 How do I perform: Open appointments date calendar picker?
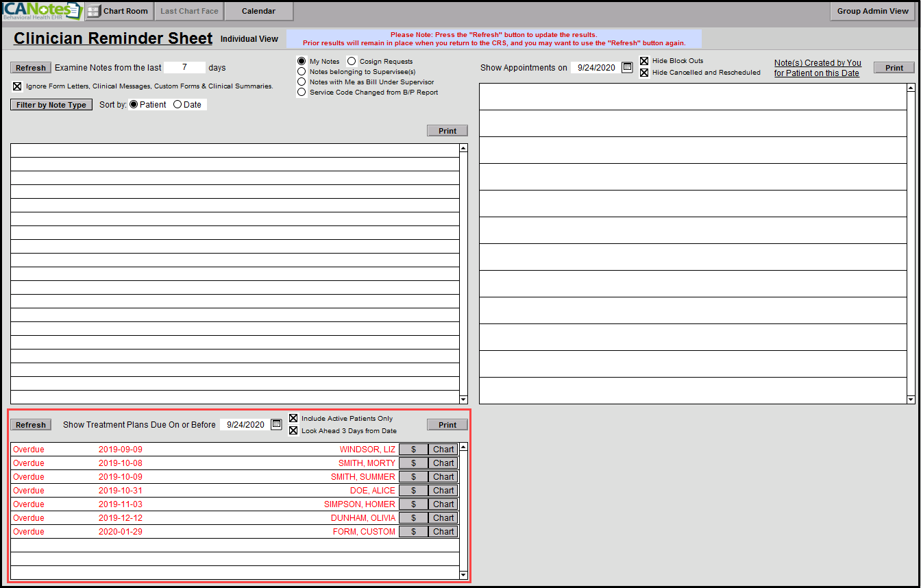pyautogui.click(x=627, y=67)
